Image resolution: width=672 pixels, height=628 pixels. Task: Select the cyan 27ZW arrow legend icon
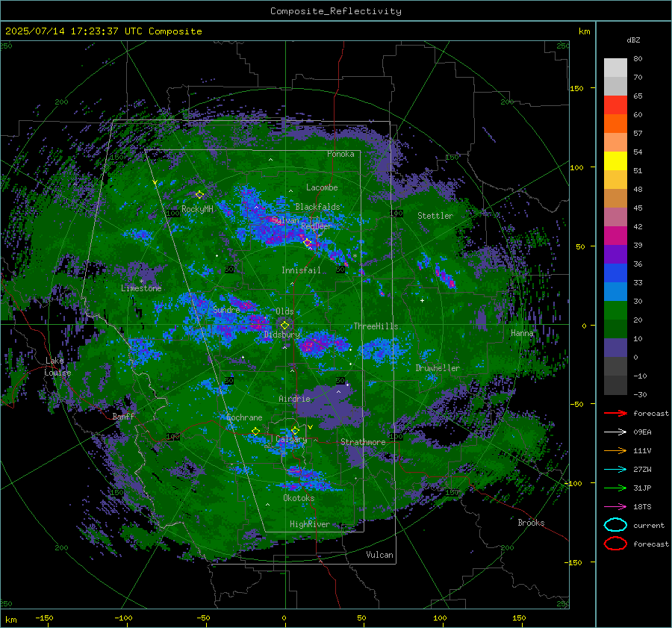(x=615, y=470)
